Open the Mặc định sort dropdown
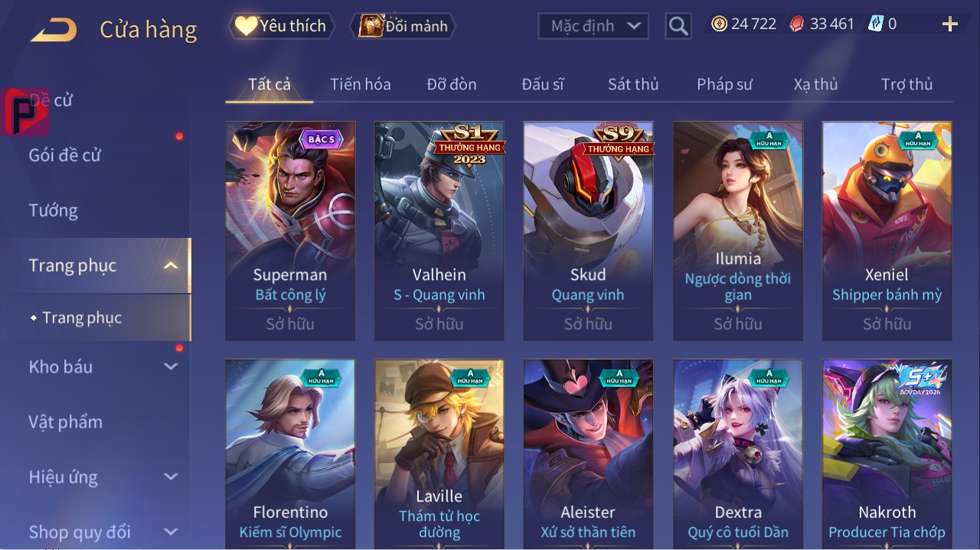 click(x=593, y=26)
